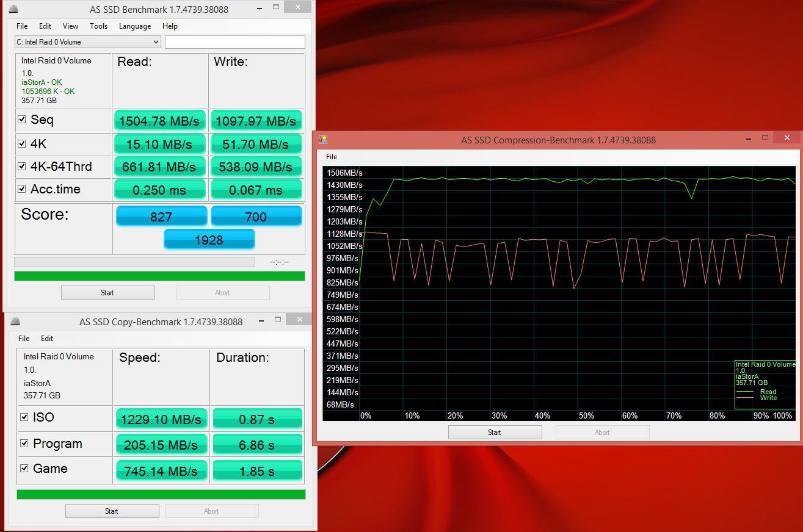The image size is (803, 532).
Task: Open File menu in Compression-Benchmark window
Action: click(332, 157)
